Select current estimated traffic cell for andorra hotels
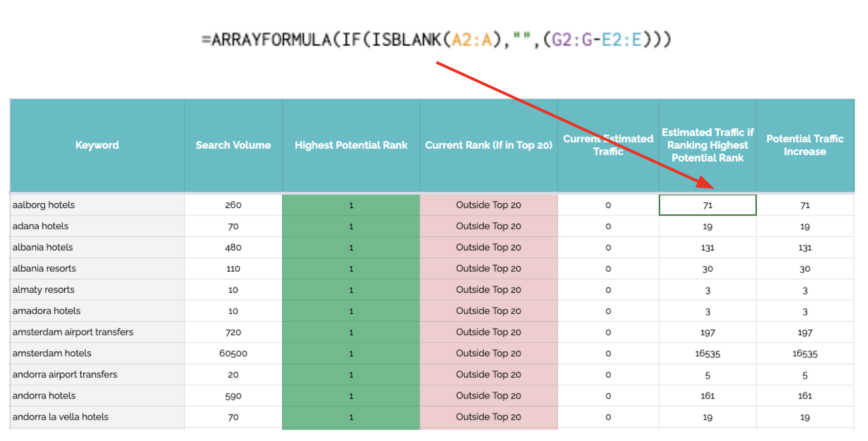The width and height of the screenshot is (868, 441). [608, 396]
